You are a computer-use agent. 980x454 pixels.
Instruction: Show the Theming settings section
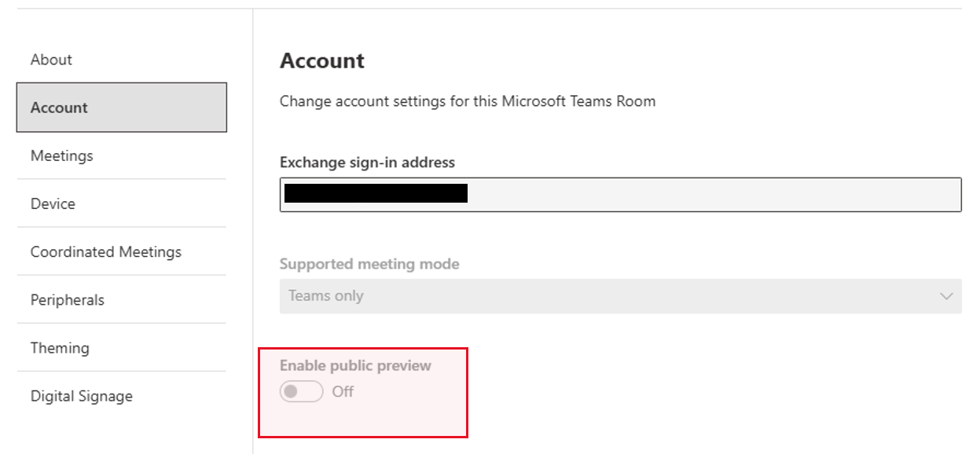60,348
